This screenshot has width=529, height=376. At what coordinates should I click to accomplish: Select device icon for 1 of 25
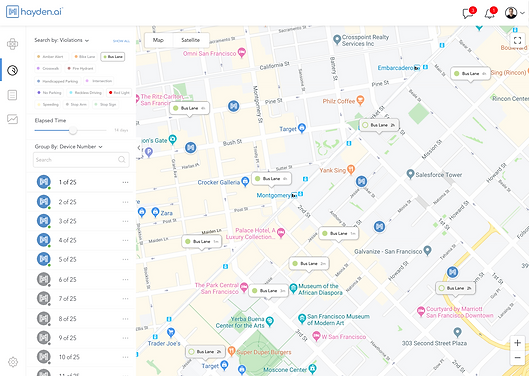tap(44, 182)
